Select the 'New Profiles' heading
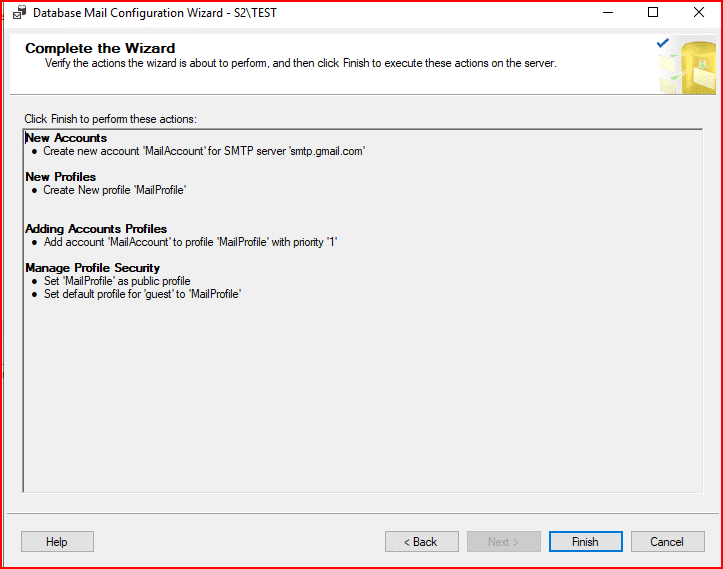 tap(61, 177)
